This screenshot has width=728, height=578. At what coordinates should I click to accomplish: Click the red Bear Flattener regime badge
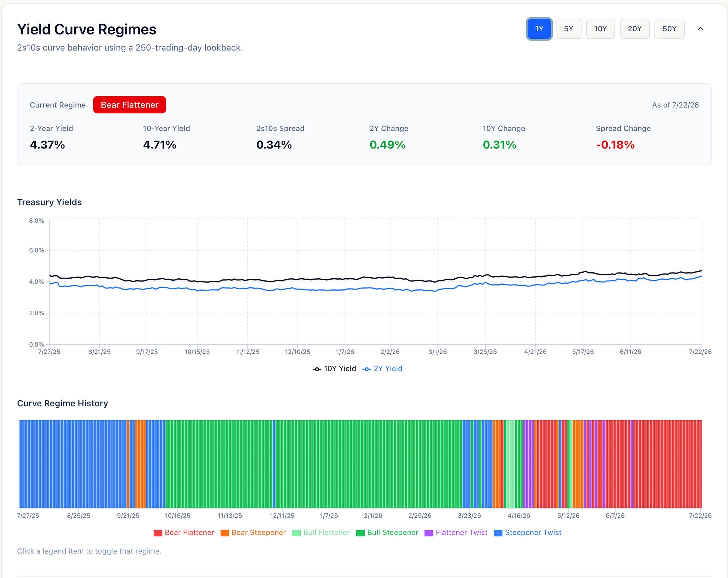[x=130, y=105]
